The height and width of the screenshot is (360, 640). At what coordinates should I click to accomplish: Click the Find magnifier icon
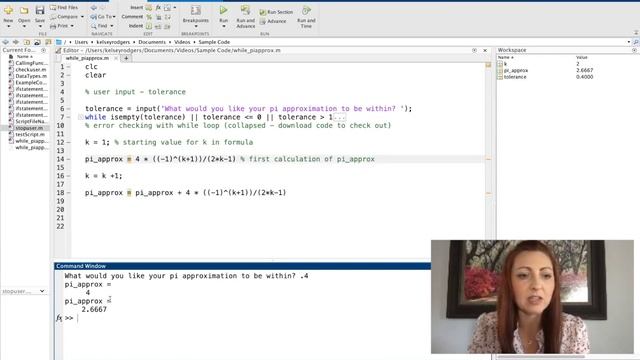93,26
